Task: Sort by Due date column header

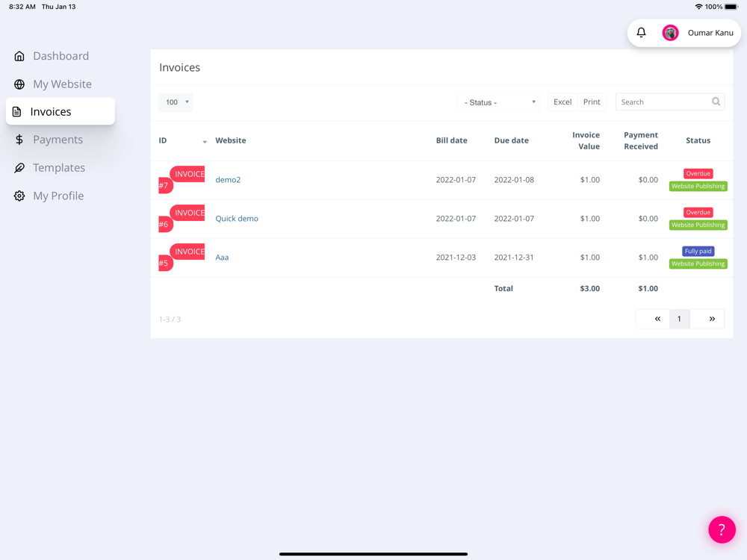Action: (511, 140)
